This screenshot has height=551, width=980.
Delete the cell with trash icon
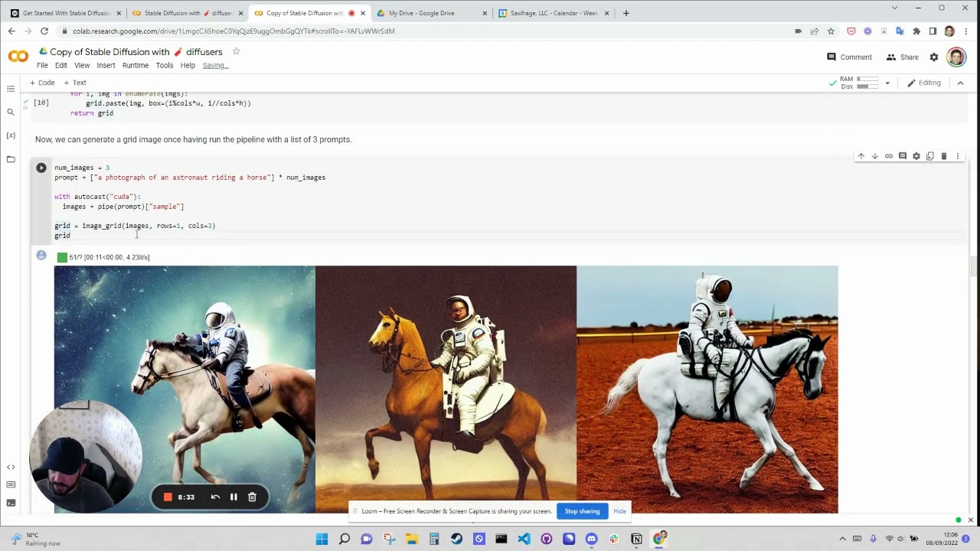(x=943, y=156)
